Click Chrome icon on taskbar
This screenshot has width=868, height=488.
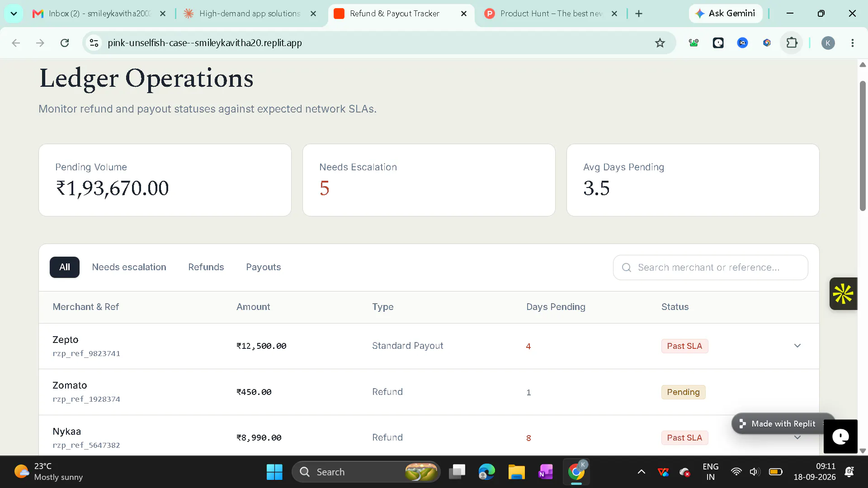[576, 472]
